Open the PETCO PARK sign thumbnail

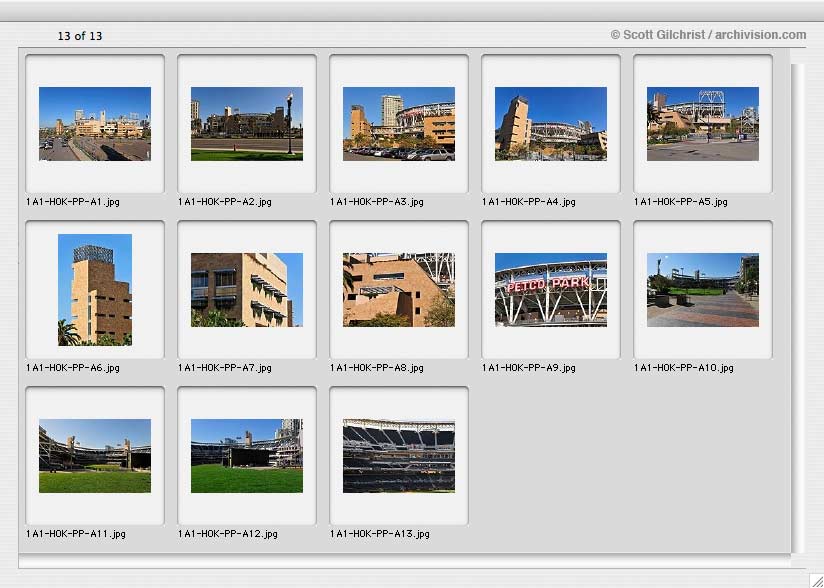click(x=551, y=290)
